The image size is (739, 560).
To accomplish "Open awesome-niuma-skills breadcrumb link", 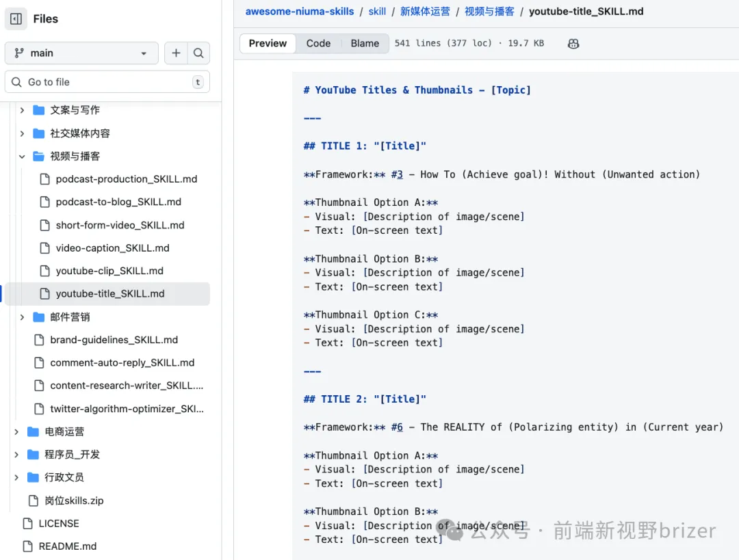I will pyautogui.click(x=300, y=12).
